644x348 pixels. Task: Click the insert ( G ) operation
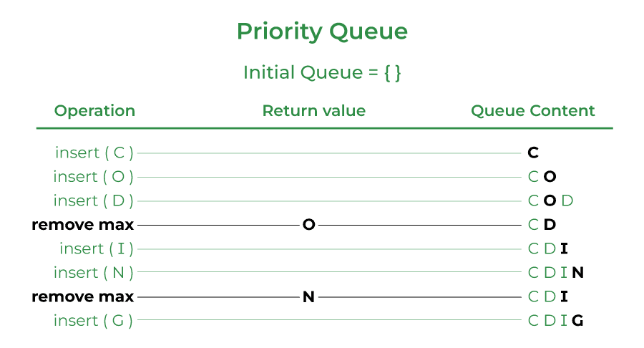(94, 321)
